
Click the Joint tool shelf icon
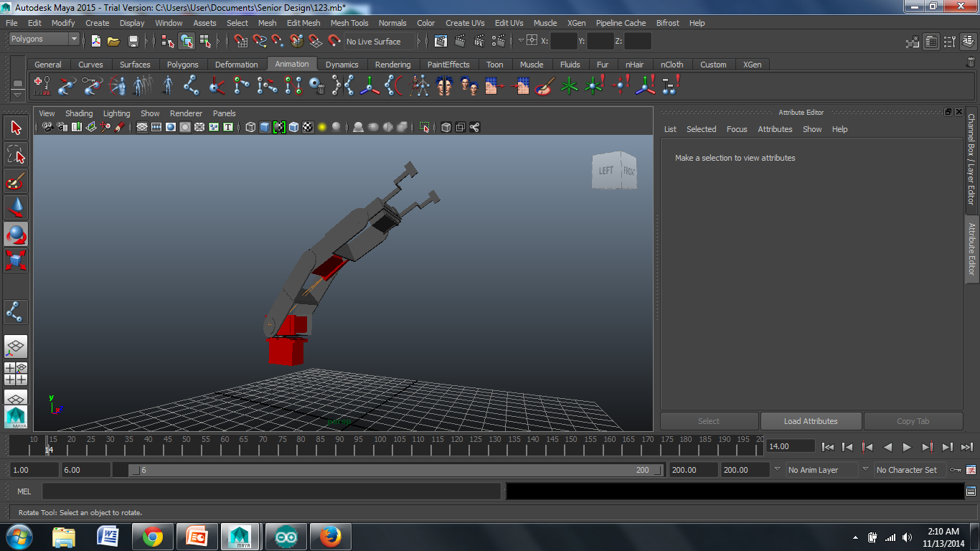(191, 86)
